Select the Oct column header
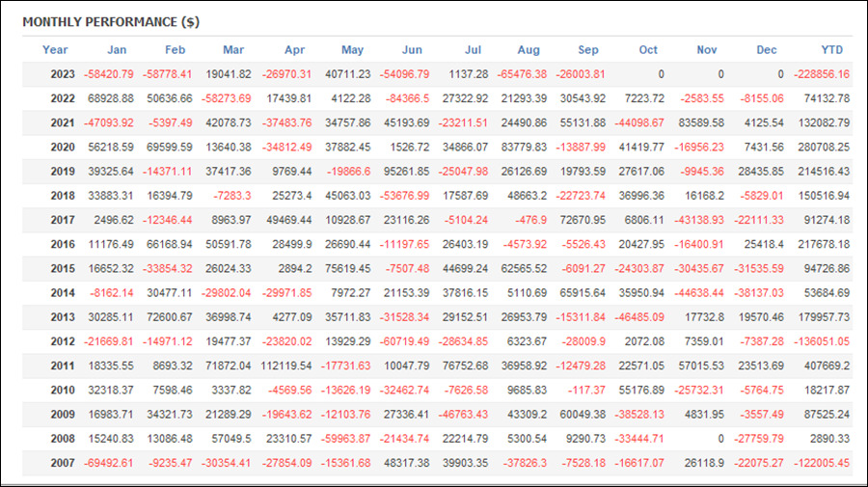 pyautogui.click(x=648, y=50)
